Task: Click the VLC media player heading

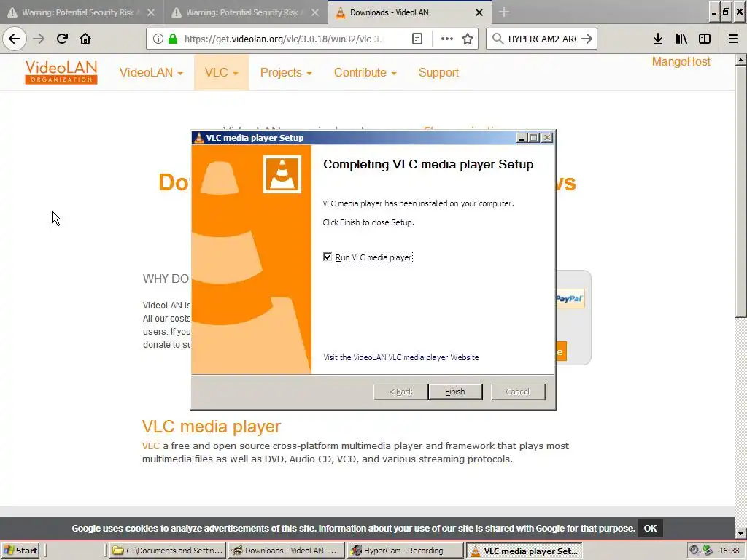Action: point(212,426)
